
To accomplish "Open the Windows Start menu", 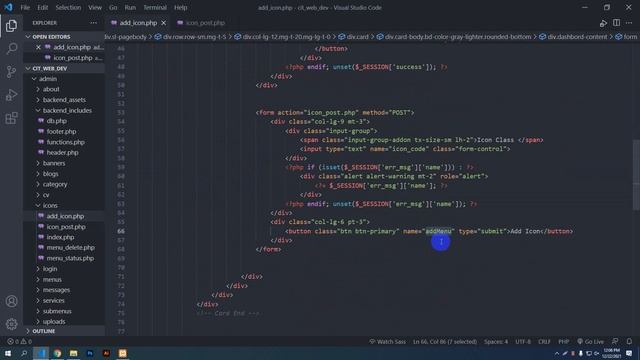I will pos(8,353).
